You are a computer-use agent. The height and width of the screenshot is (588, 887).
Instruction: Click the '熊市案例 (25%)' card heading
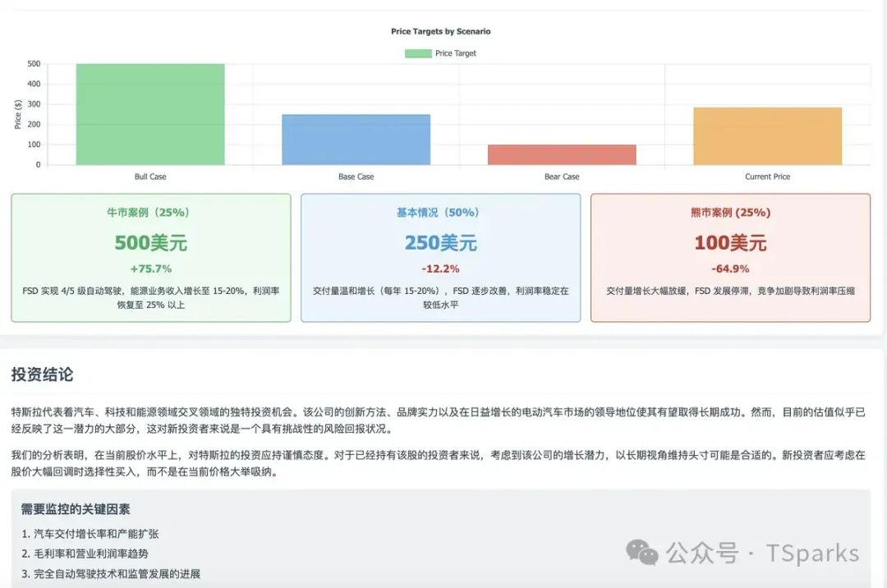coord(730,213)
